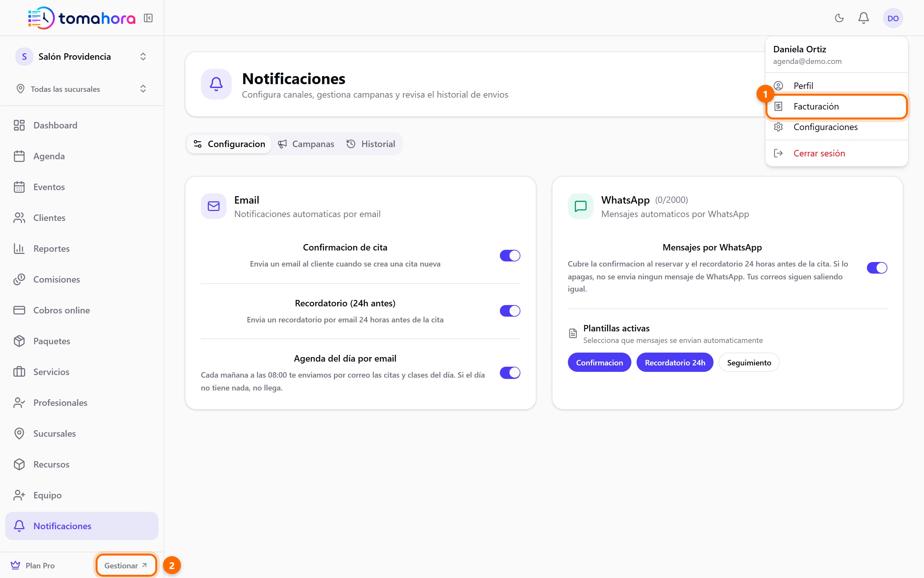The image size is (924, 578).
Task: Open Clientes in the sidebar
Action: pyautogui.click(x=82, y=218)
